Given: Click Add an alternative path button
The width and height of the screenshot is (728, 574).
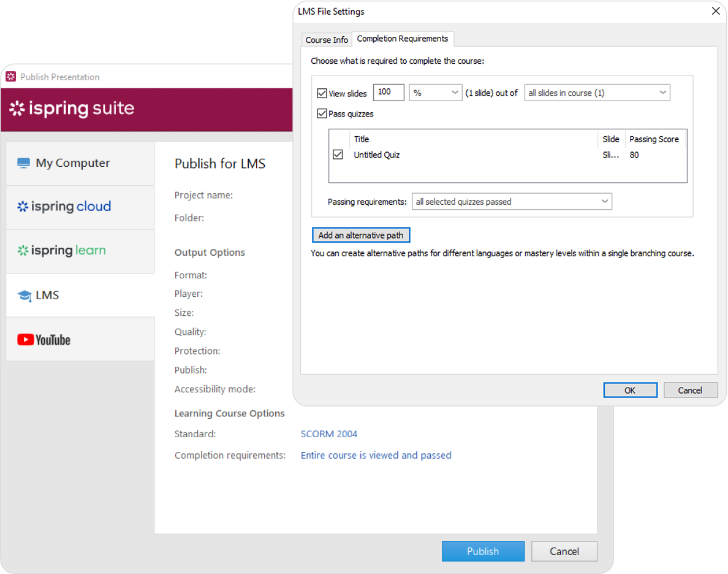Looking at the screenshot, I should click(x=361, y=235).
